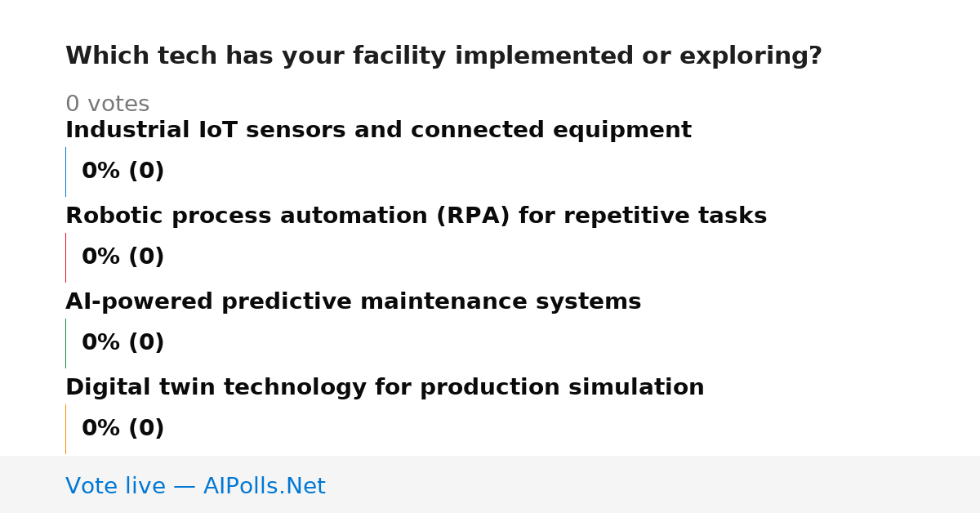
Task: Choose Robotic process automation (RPA) option
Action: 416,216
